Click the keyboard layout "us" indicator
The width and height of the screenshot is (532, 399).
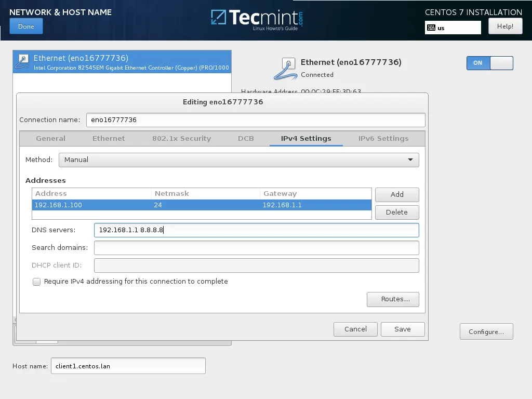451,28
